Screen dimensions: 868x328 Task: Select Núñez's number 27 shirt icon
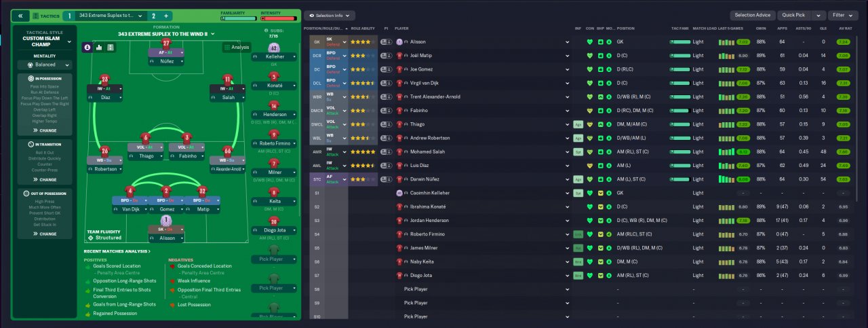tap(166, 43)
